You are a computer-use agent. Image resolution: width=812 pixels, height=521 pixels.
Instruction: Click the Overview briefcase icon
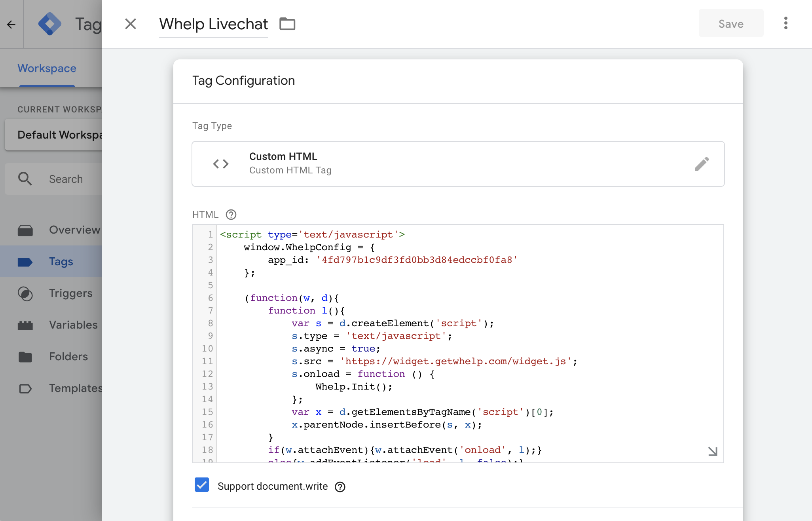(x=25, y=230)
